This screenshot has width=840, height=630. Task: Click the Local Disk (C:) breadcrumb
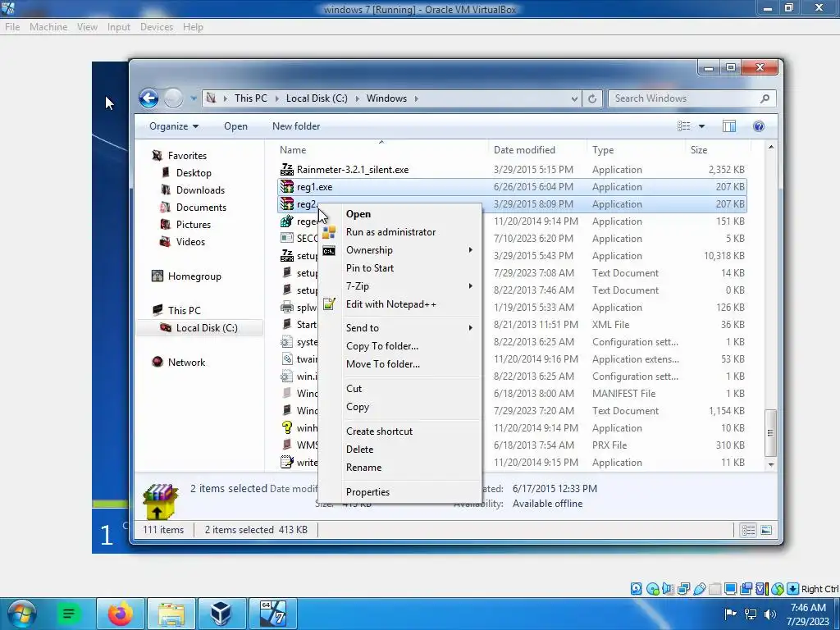(x=317, y=98)
